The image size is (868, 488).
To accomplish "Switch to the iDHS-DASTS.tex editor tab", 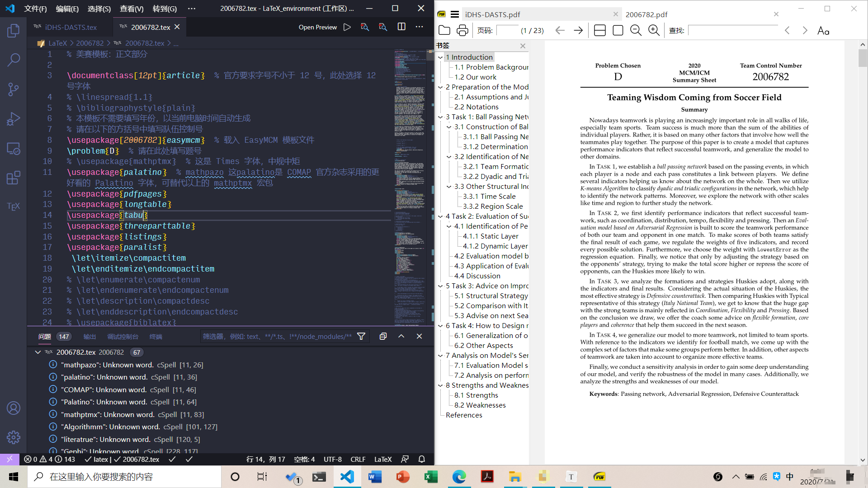I will (71, 27).
